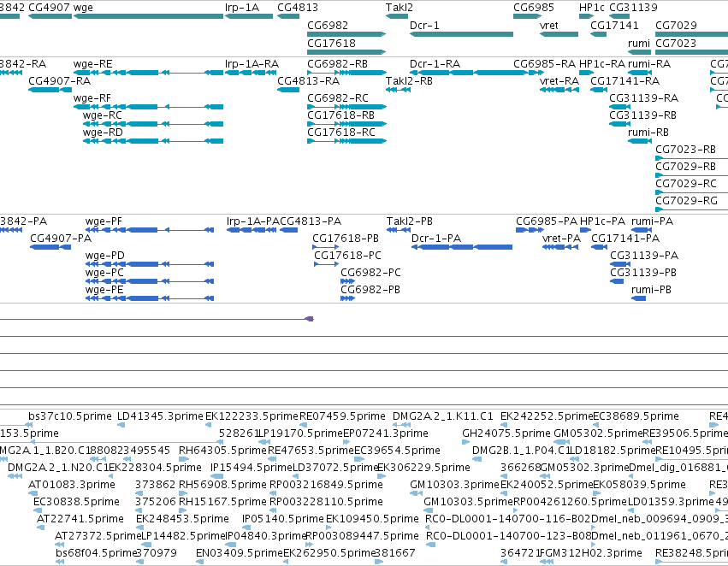Image resolution: width=728 pixels, height=566 pixels.
Task: Select the TakI2 gene label
Action: coord(399,8)
